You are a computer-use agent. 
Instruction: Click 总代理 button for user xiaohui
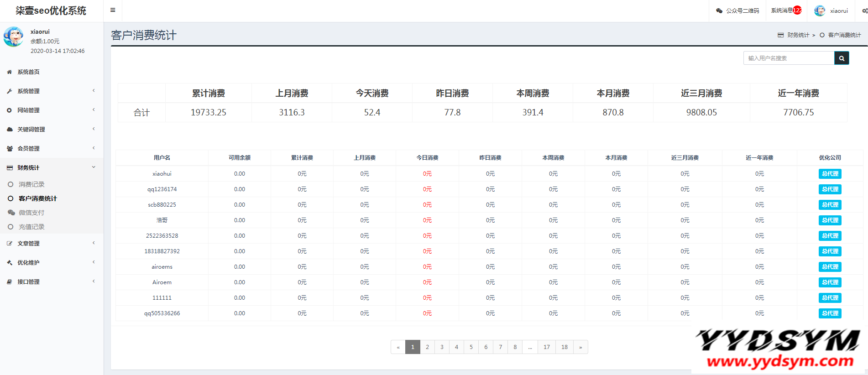coord(830,174)
